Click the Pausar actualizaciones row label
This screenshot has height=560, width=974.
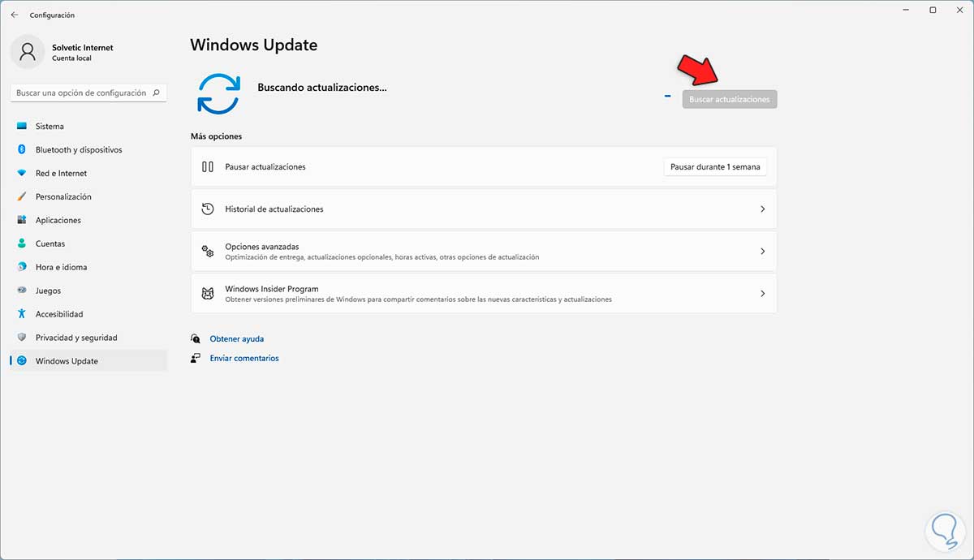[x=265, y=166]
